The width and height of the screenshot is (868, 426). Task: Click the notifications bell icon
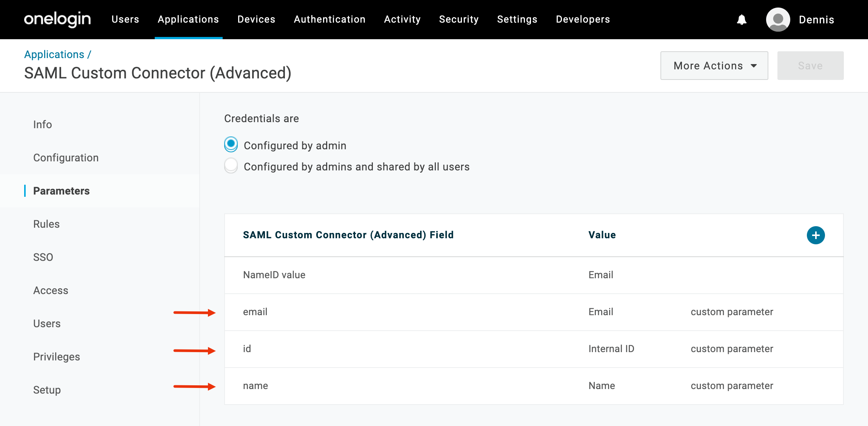pyautogui.click(x=742, y=20)
